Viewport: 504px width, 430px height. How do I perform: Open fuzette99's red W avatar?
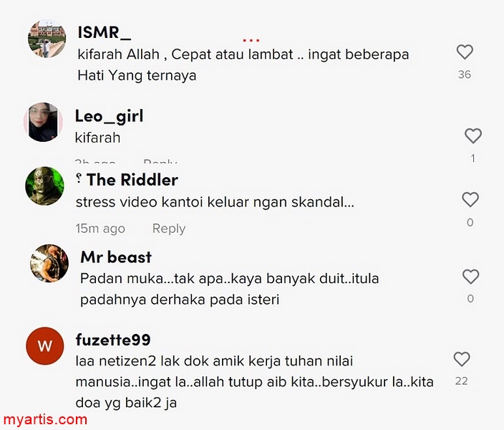(45, 346)
